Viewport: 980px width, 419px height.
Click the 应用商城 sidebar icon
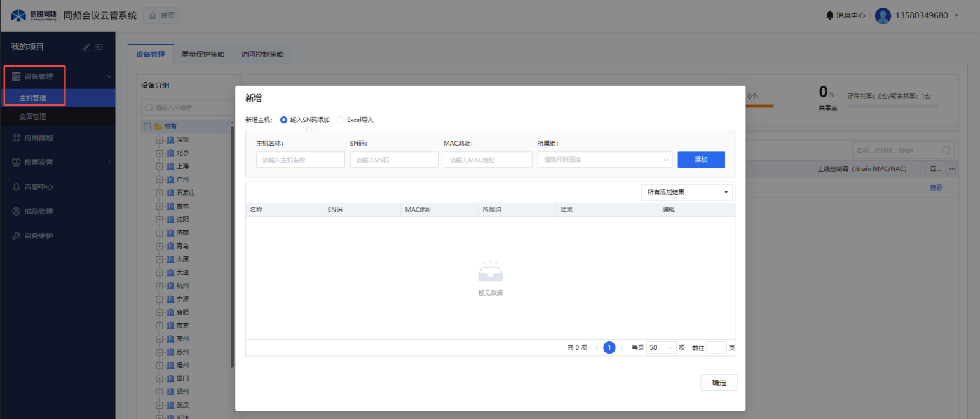(x=17, y=138)
